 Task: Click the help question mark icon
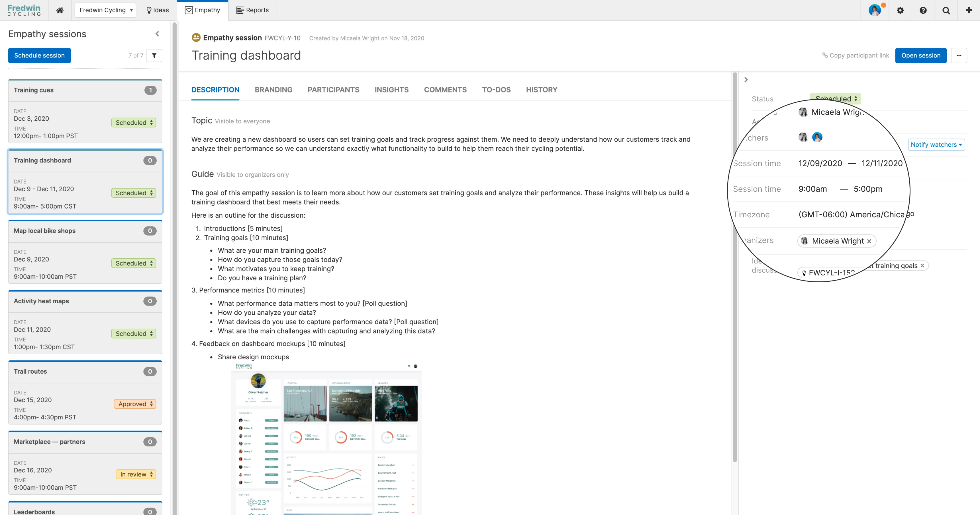[923, 10]
